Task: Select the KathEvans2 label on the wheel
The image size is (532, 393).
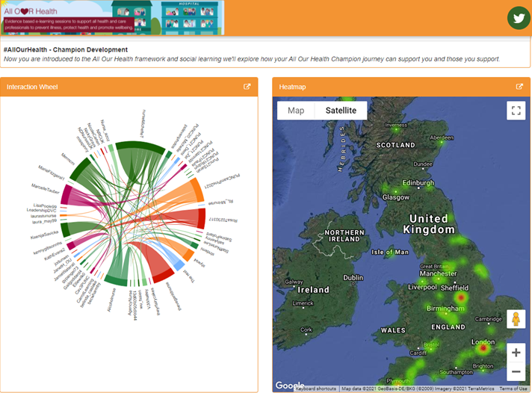Action: pyautogui.click(x=55, y=254)
